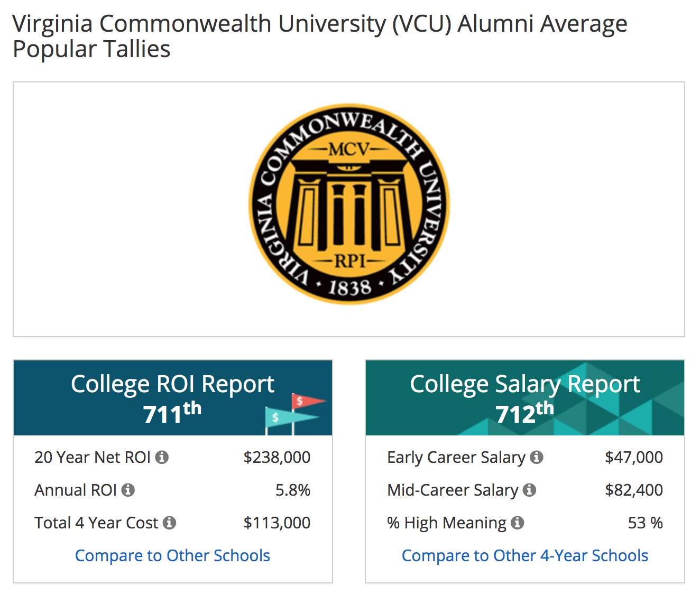700x595 pixels.
Task: Click the 711th ROI ranking
Action: click(x=172, y=413)
